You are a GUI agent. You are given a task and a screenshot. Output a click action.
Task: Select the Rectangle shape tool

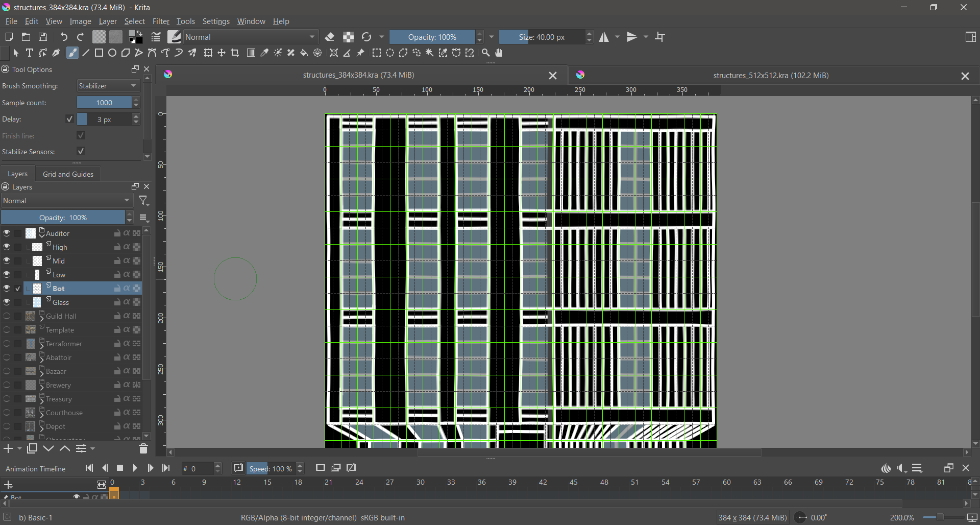99,53
